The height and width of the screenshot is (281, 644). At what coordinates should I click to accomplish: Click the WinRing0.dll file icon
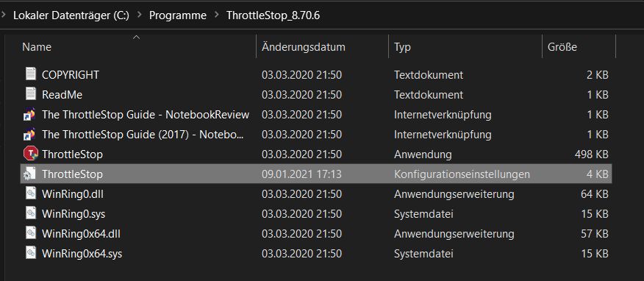pyautogui.click(x=30, y=194)
